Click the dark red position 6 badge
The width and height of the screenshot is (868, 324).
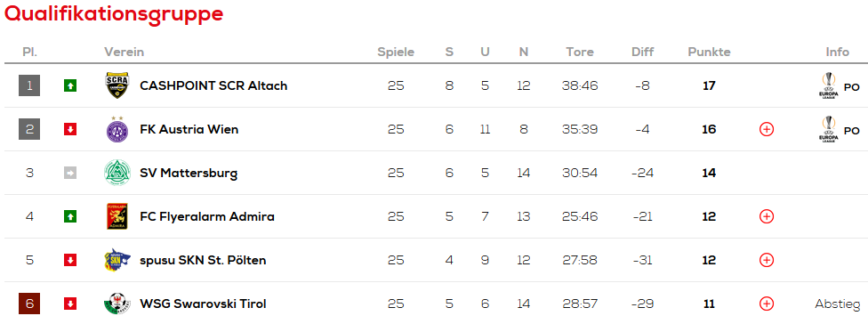pyautogui.click(x=29, y=304)
